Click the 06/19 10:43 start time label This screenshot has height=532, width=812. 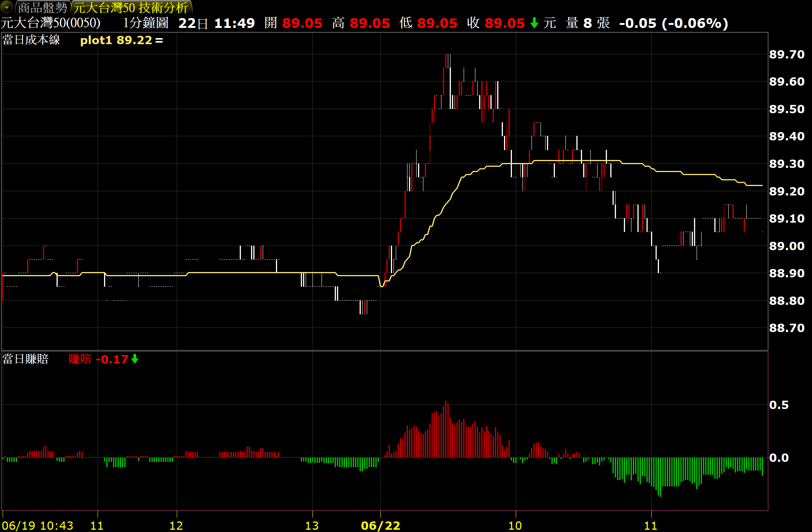38,525
